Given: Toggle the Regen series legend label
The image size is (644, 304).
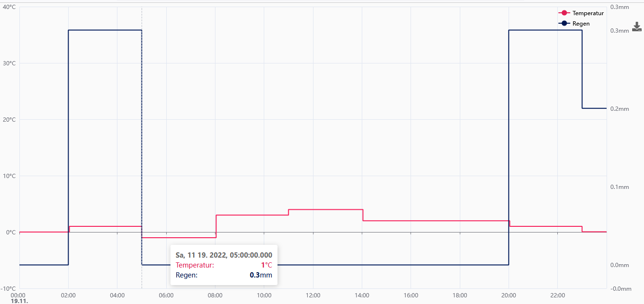Looking at the screenshot, I should click(x=581, y=23).
